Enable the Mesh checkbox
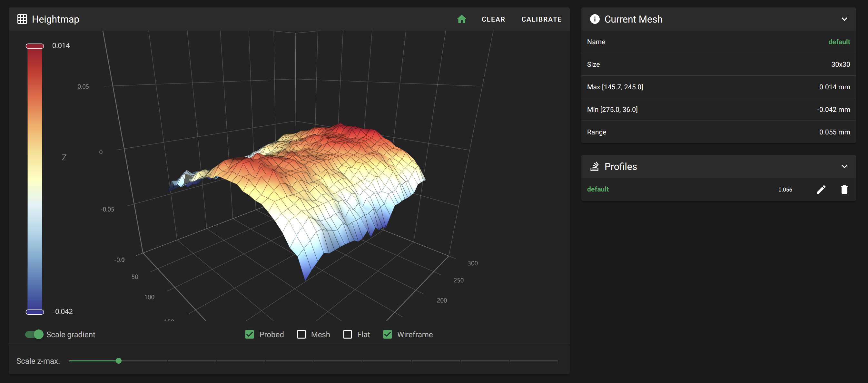The height and width of the screenshot is (383, 868). tap(301, 334)
